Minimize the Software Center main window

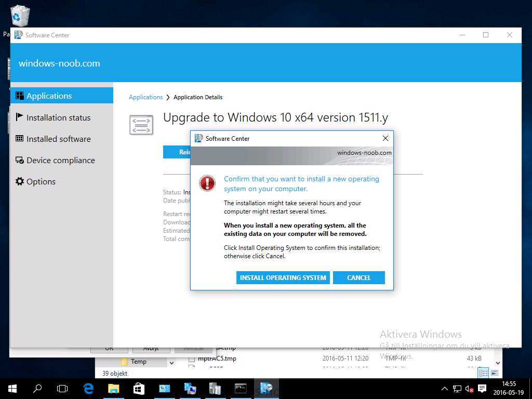(462, 35)
